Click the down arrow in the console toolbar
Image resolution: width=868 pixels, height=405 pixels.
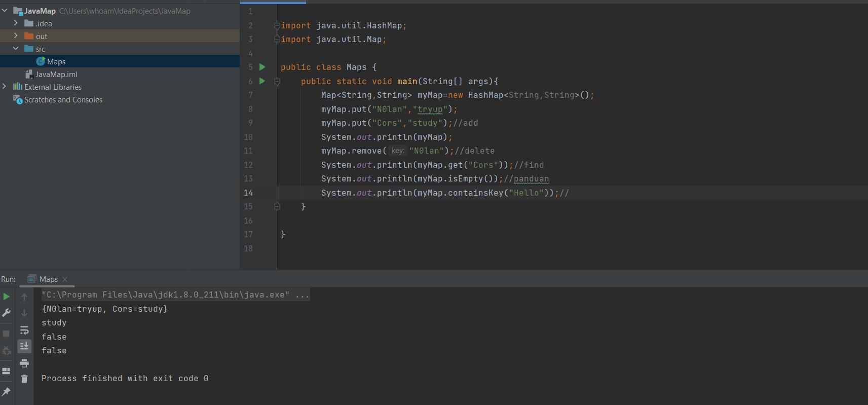pos(24,313)
